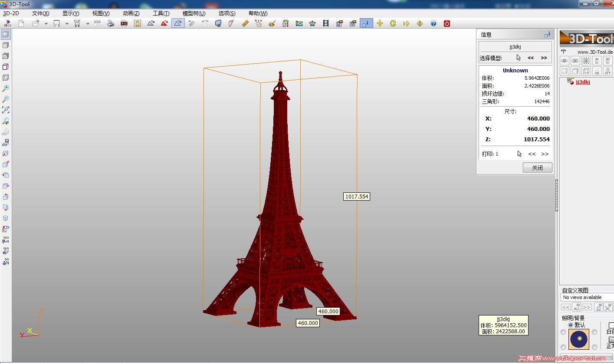Select the bottom-left light position radio button
Screen dimensions: 614x364
563,347
